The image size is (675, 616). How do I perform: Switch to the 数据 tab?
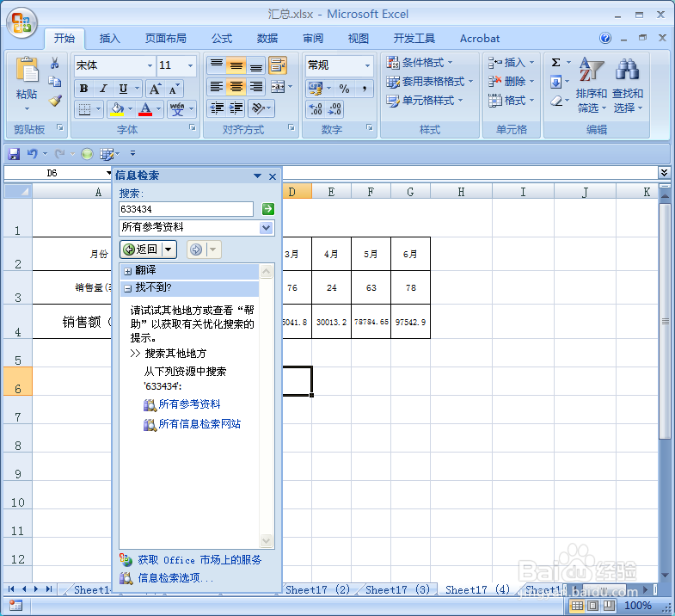tap(267, 39)
